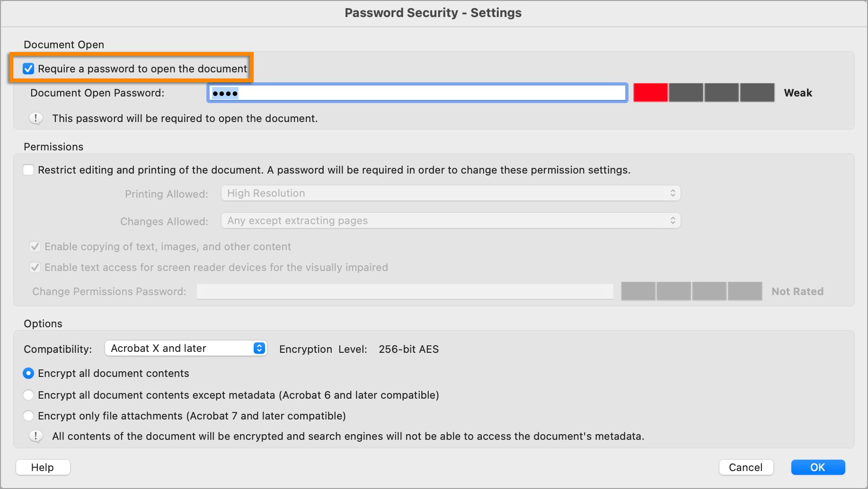Select Encrypt all document contents except metadata
868x489 pixels.
coord(28,395)
